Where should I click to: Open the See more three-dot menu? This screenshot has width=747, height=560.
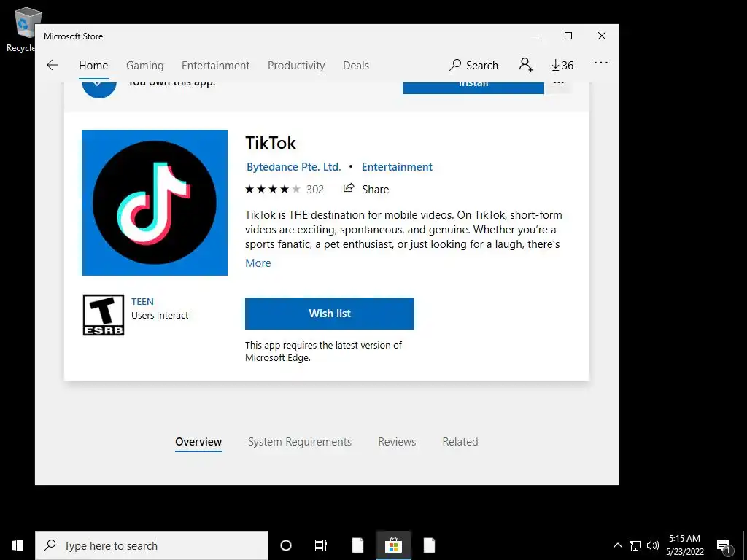(601, 63)
